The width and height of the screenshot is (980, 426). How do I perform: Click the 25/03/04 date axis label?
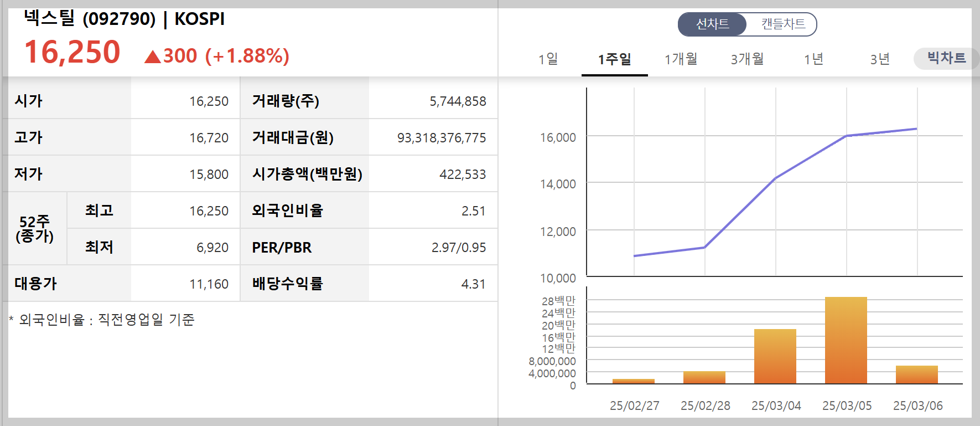coord(776,406)
